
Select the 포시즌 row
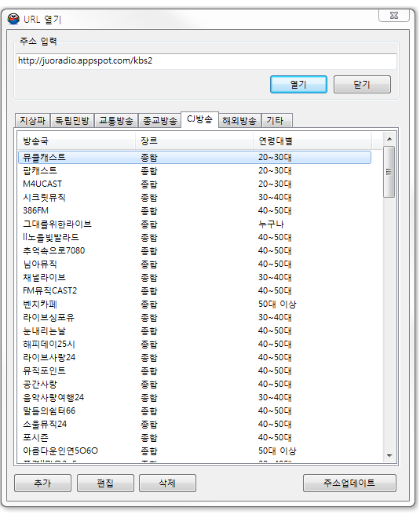[x=195, y=438]
